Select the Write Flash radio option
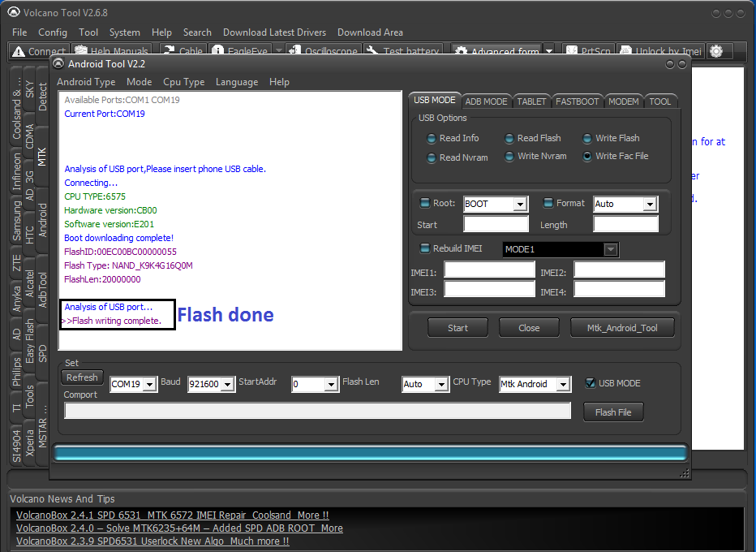This screenshot has height=552, width=756. 587,139
